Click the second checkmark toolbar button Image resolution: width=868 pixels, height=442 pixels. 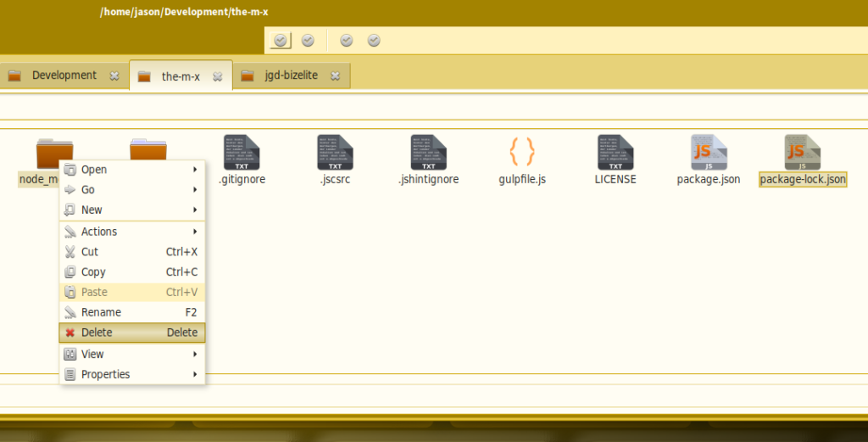coord(308,41)
